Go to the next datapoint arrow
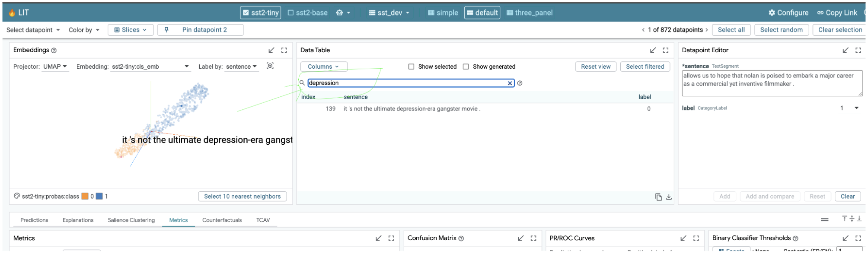Image resolution: width=868 pixels, height=254 pixels. pyautogui.click(x=707, y=30)
